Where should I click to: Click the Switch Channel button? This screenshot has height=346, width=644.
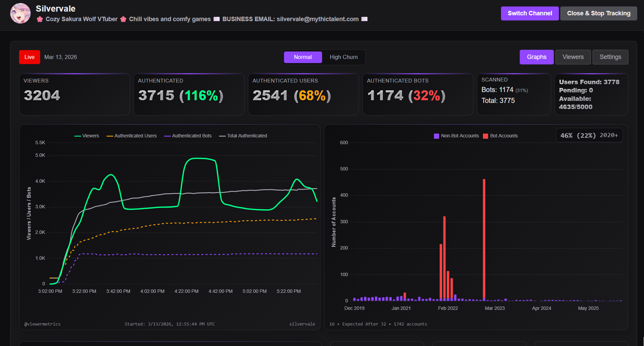click(530, 13)
